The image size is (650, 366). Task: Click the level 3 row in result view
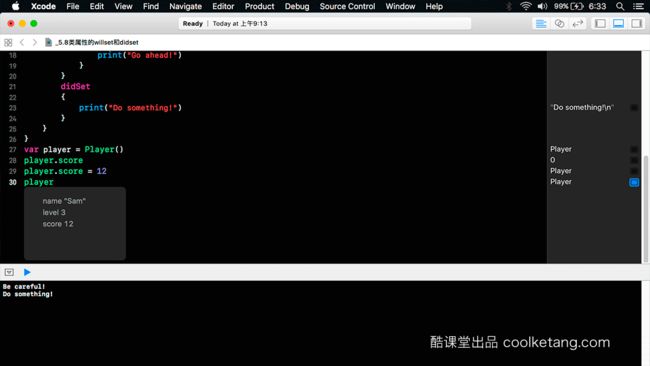[54, 212]
